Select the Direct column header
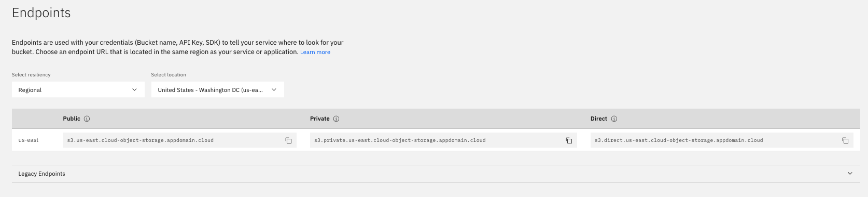This screenshot has width=868, height=197. pyautogui.click(x=599, y=119)
